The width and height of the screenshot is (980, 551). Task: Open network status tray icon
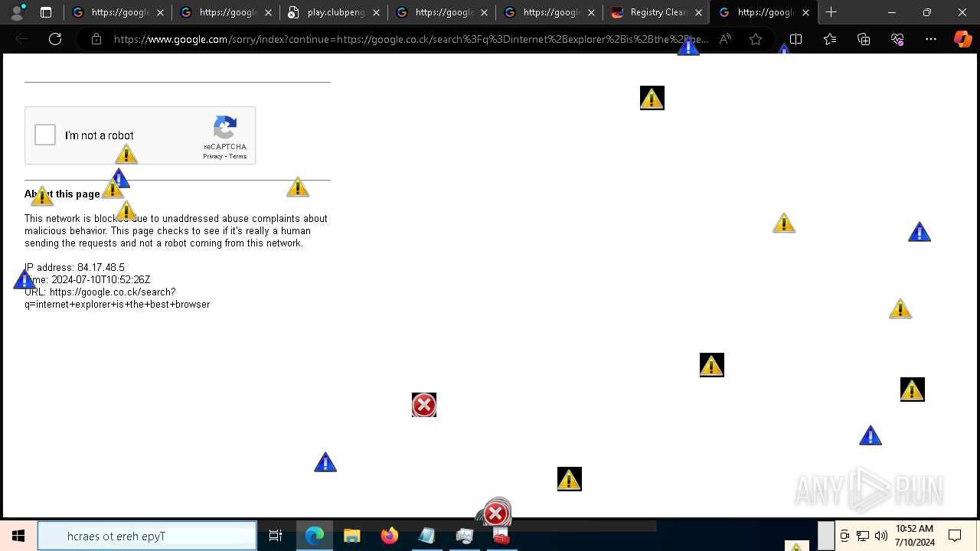pyautogui.click(x=863, y=536)
